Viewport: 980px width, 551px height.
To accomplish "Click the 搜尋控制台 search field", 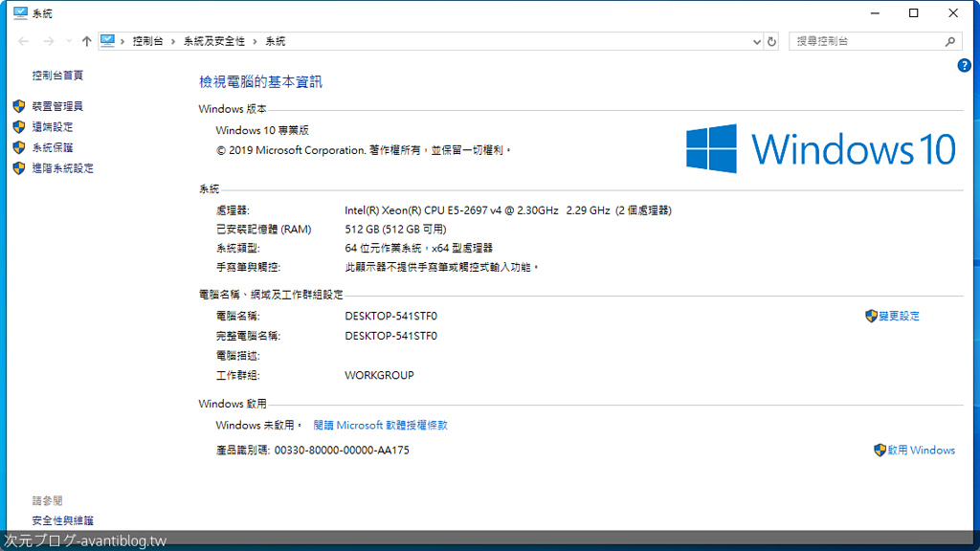I will point(875,41).
